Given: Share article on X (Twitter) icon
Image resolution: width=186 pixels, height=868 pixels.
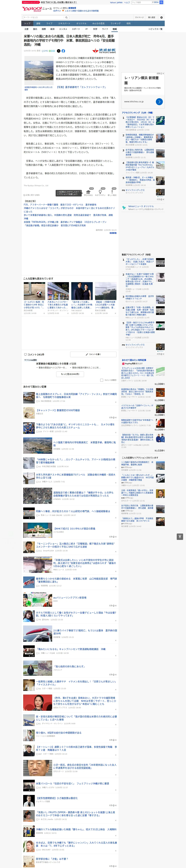Looking at the screenshot, I should tap(58, 51).
